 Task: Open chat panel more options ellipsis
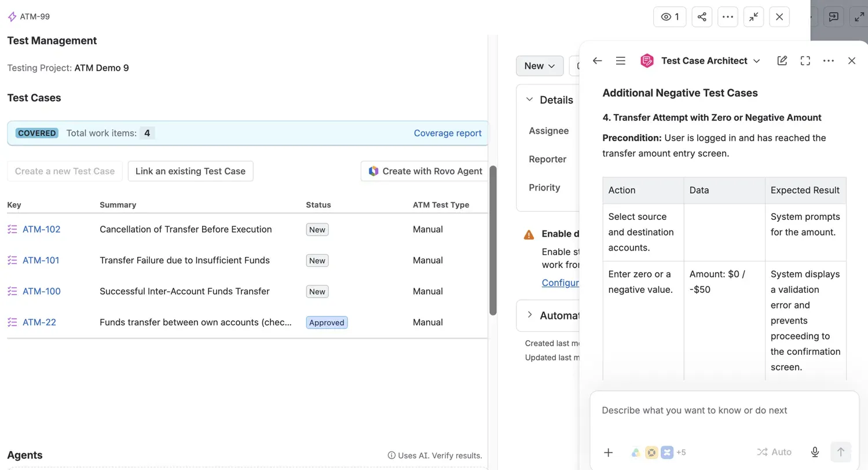[829, 61]
